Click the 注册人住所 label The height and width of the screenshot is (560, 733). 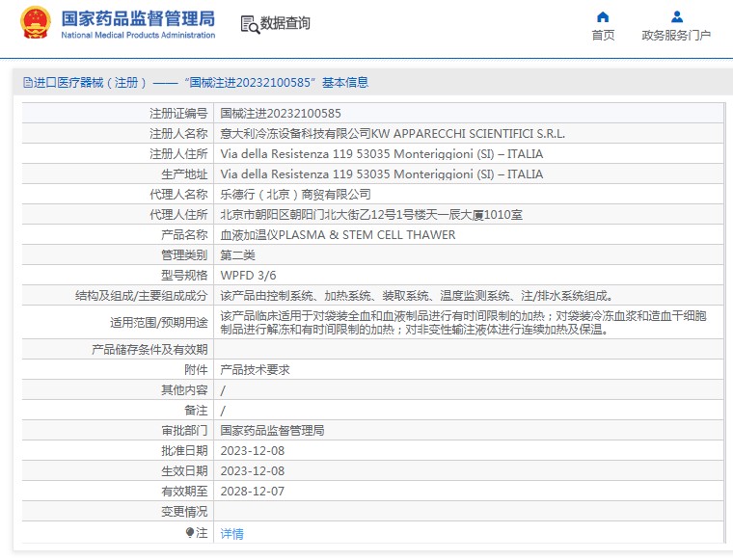click(178, 153)
